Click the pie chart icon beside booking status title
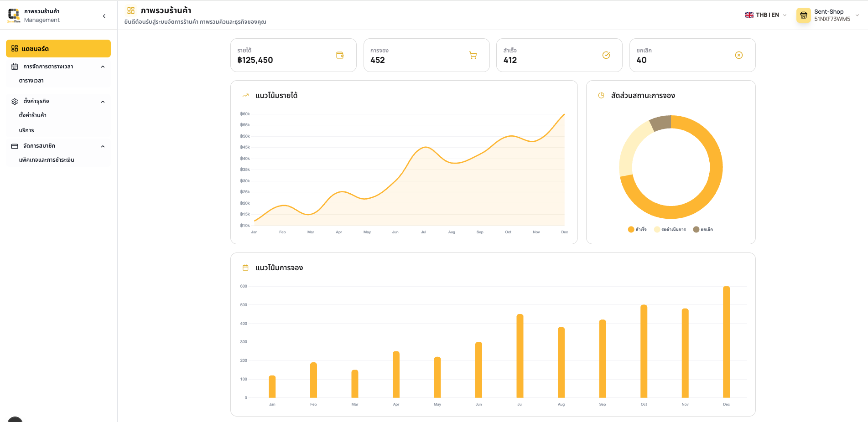Viewport: 868px width, 422px height. point(601,95)
